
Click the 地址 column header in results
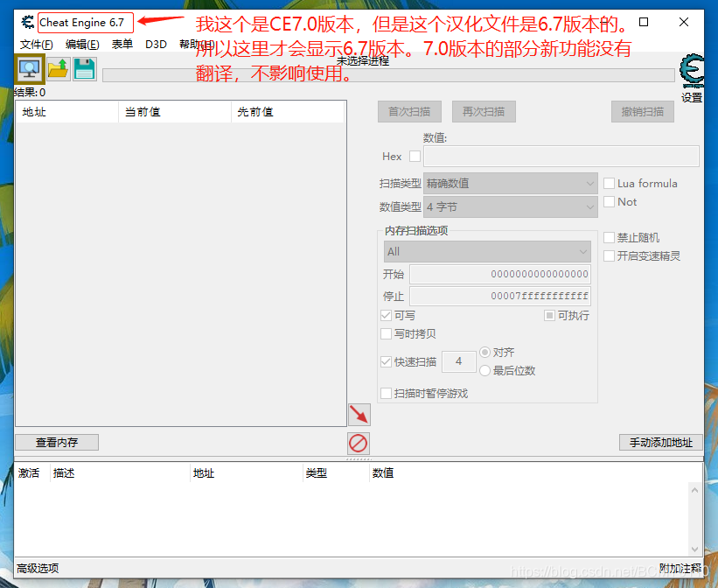[x=66, y=112]
